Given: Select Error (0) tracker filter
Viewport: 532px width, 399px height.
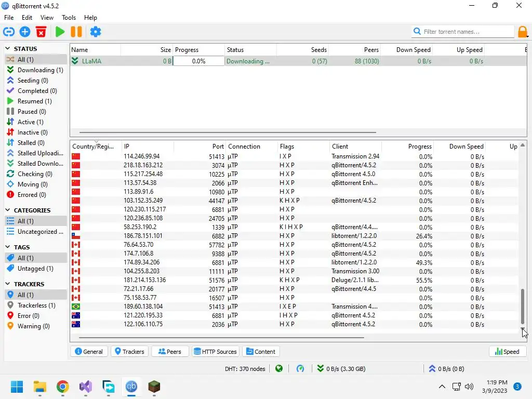Looking at the screenshot, I should point(36,315).
